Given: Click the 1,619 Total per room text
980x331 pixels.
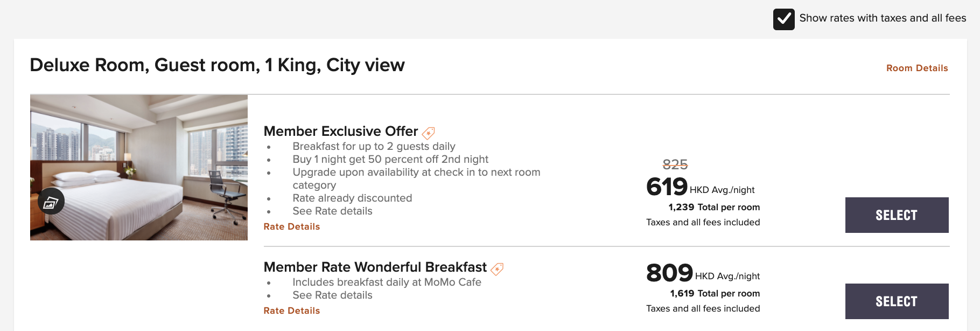Looking at the screenshot, I should [715, 293].
